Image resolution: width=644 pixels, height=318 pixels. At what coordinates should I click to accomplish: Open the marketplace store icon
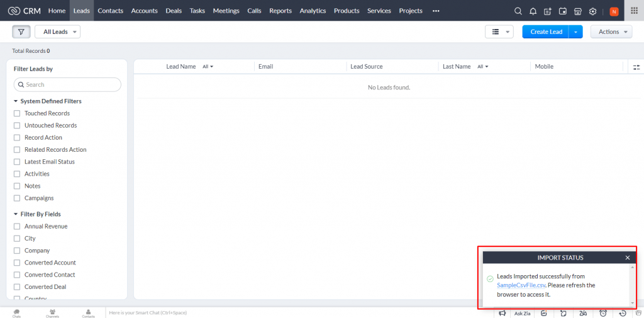point(577,11)
